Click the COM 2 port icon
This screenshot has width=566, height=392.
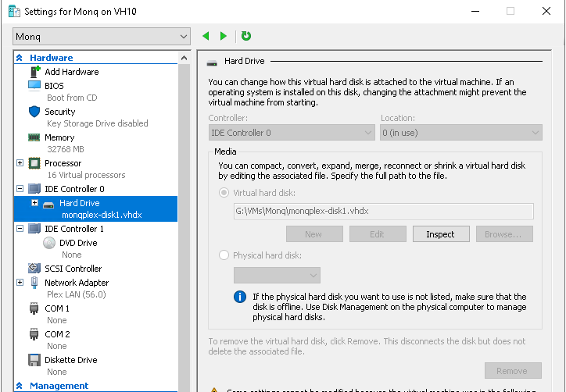pyautogui.click(x=34, y=334)
